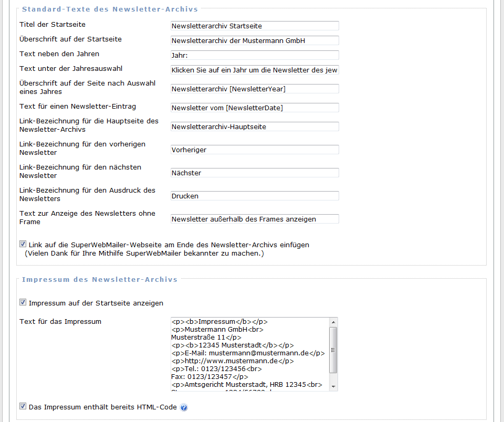
Task: Click the 'Vielen Dank für Ihre Mithilfe' note
Action: (144, 254)
